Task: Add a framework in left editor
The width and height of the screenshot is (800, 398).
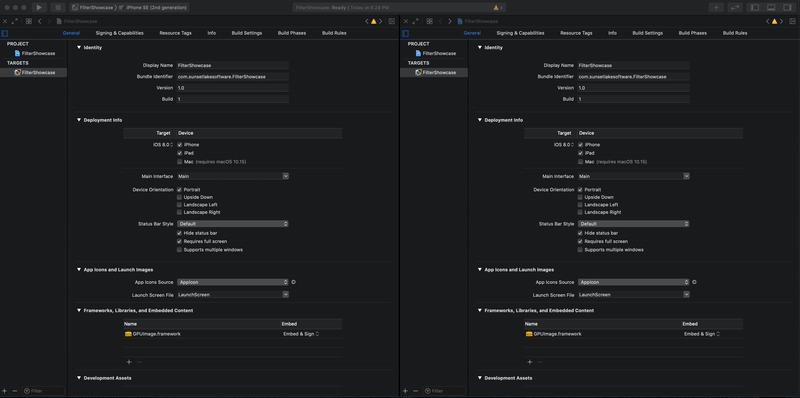Action: click(129, 362)
